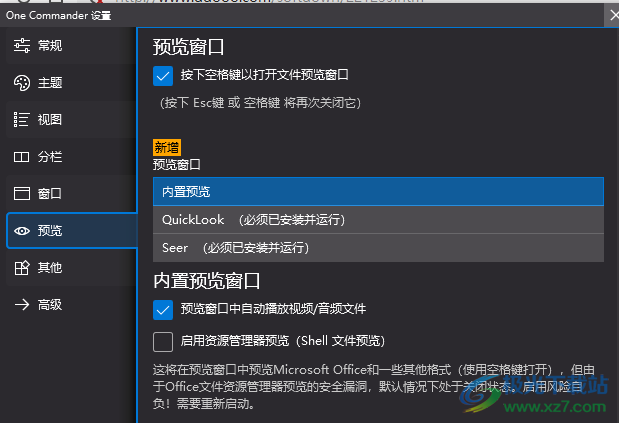Select 内置预览 option in list
Viewport: 619px width, 423px height.
378,192
